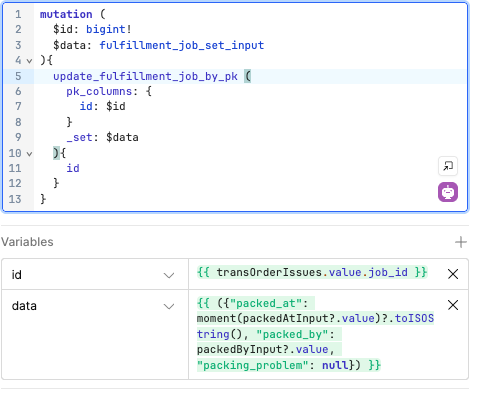
Task: Edit the data variable packed_at expression
Action: click(315, 334)
